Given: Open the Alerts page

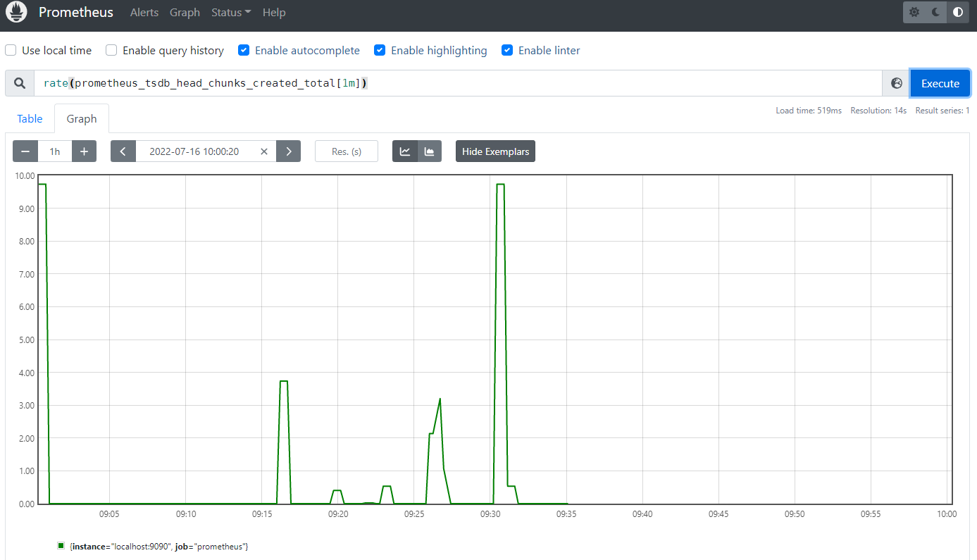Looking at the screenshot, I should (x=144, y=13).
